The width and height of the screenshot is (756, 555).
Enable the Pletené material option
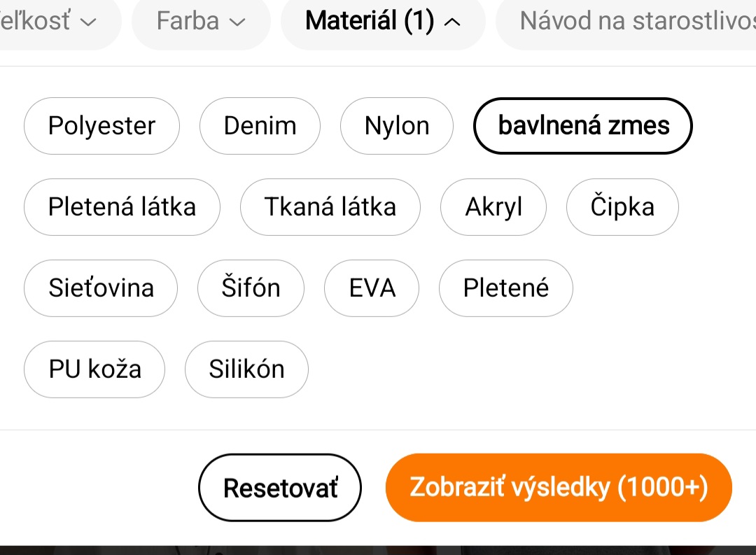(x=505, y=288)
